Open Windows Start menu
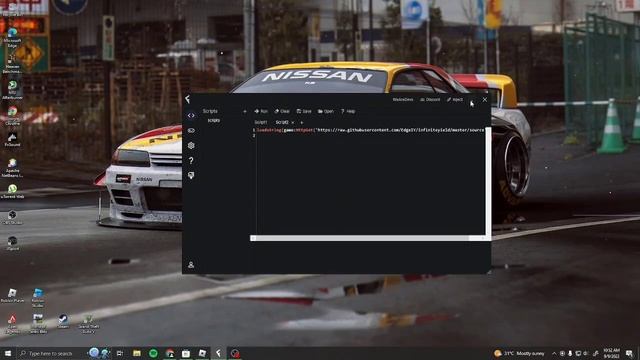This screenshot has height=360, width=640. [x=7, y=353]
